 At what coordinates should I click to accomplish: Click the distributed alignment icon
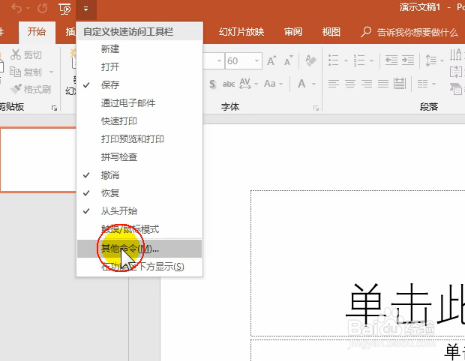[x=400, y=84]
